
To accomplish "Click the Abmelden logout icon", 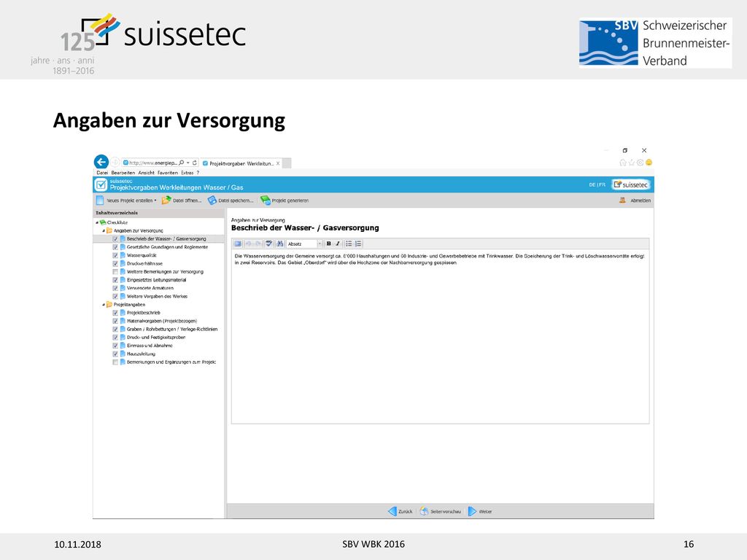I will pyautogui.click(x=622, y=201).
